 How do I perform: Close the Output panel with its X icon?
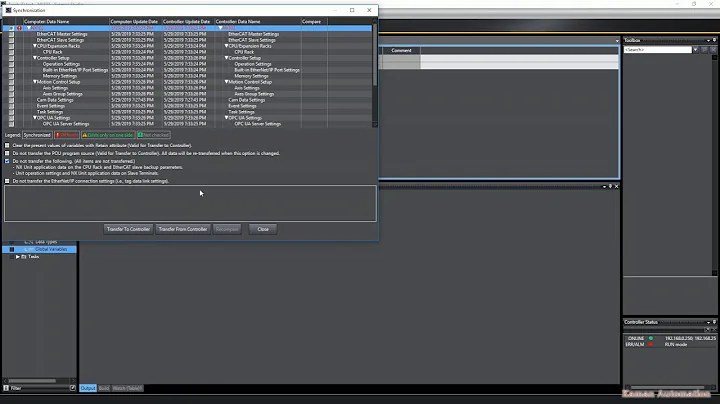click(x=616, y=186)
